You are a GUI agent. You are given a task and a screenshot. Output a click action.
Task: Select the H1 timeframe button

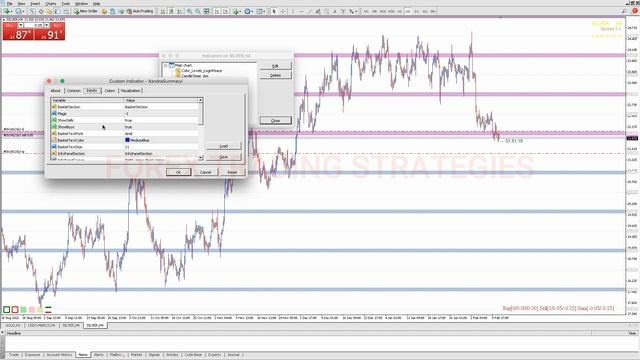point(400,11)
